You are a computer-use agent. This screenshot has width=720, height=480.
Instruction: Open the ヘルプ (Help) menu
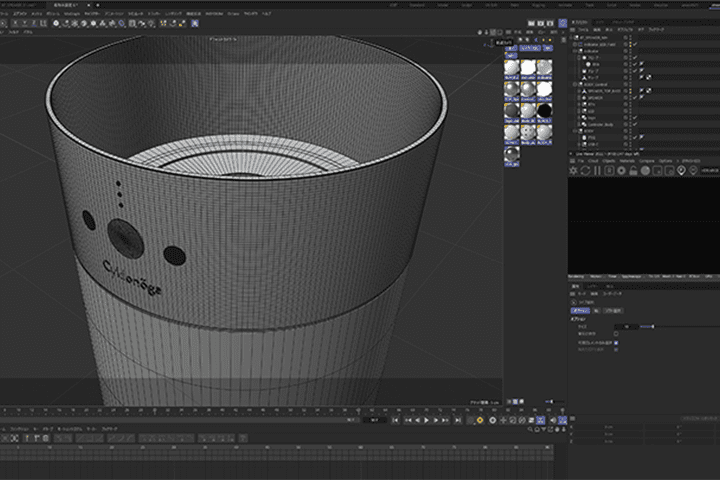pos(266,14)
